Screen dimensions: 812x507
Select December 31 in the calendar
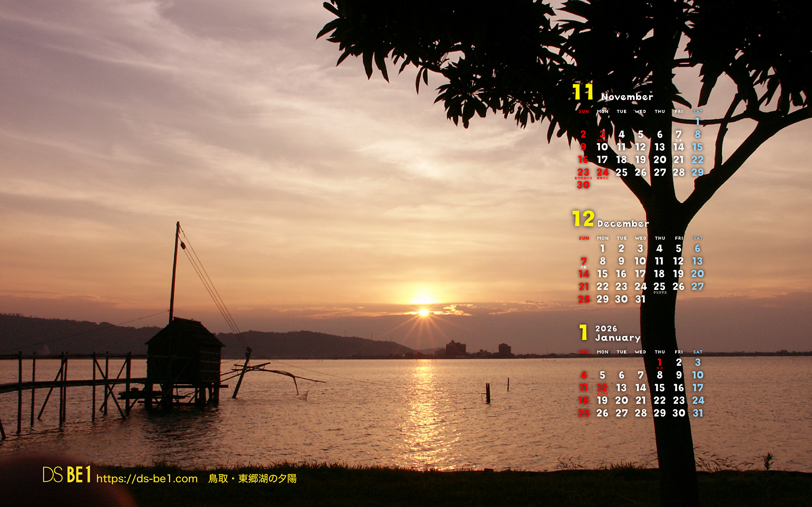click(640, 299)
